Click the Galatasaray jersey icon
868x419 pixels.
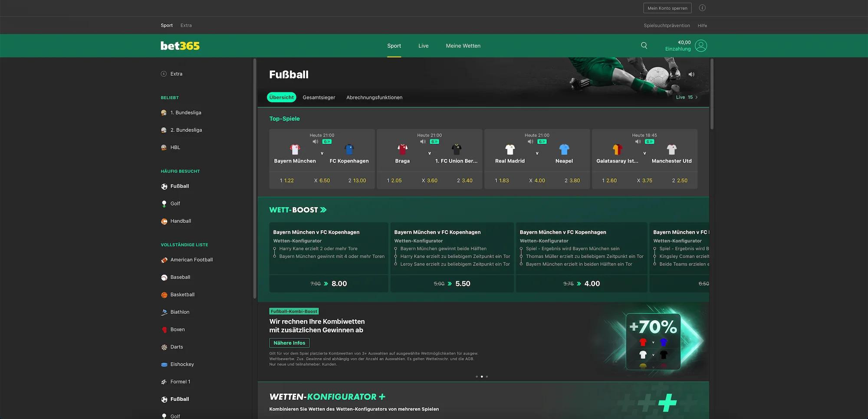coord(618,150)
